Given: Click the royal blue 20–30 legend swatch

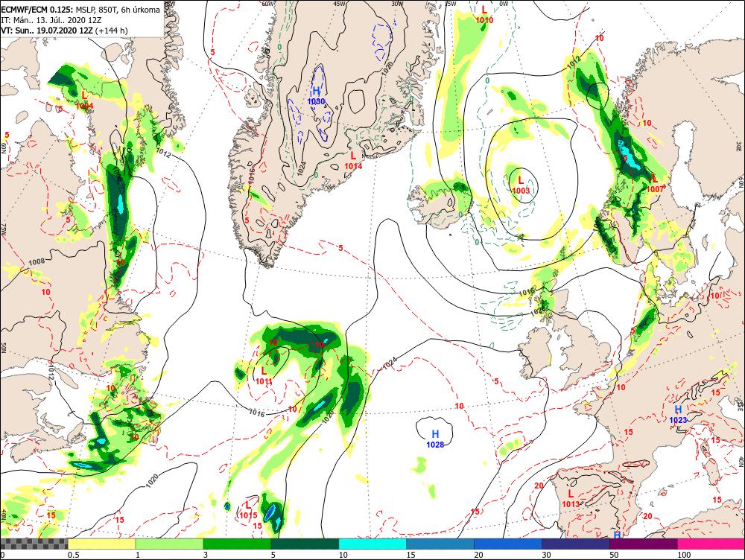Looking at the screenshot, I should click(508, 544).
